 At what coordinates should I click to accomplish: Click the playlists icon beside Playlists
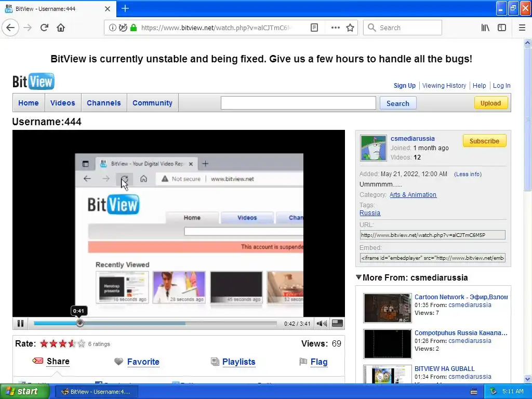click(215, 362)
